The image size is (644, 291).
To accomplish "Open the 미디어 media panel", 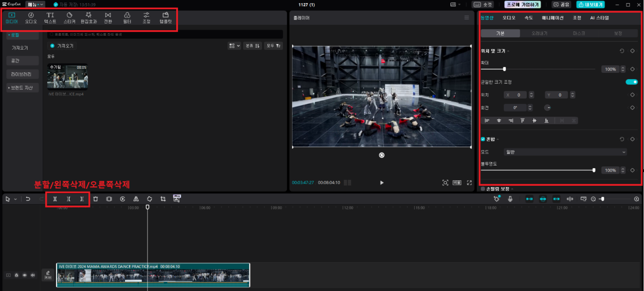I will tap(12, 18).
